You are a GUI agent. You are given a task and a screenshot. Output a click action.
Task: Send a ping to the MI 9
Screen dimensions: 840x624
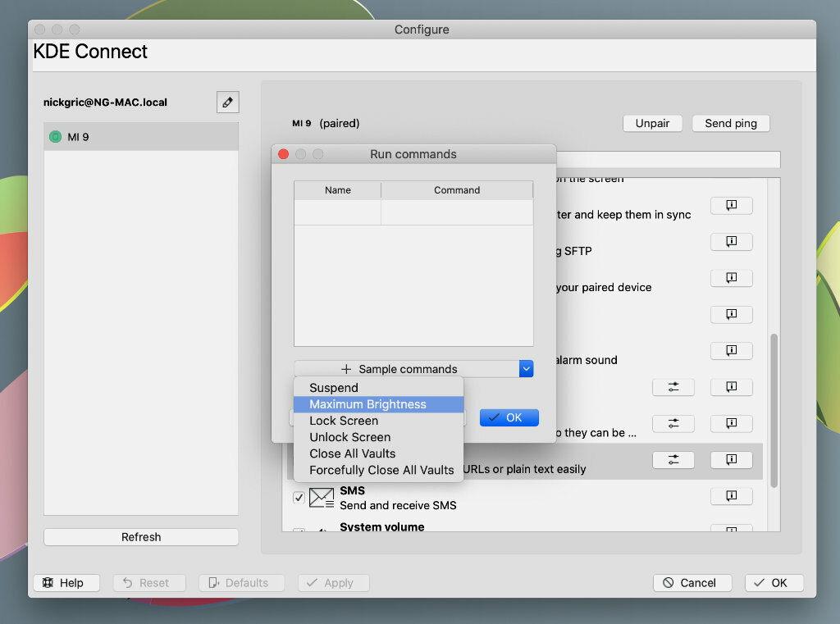pyautogui.click(x=731, y=123)
